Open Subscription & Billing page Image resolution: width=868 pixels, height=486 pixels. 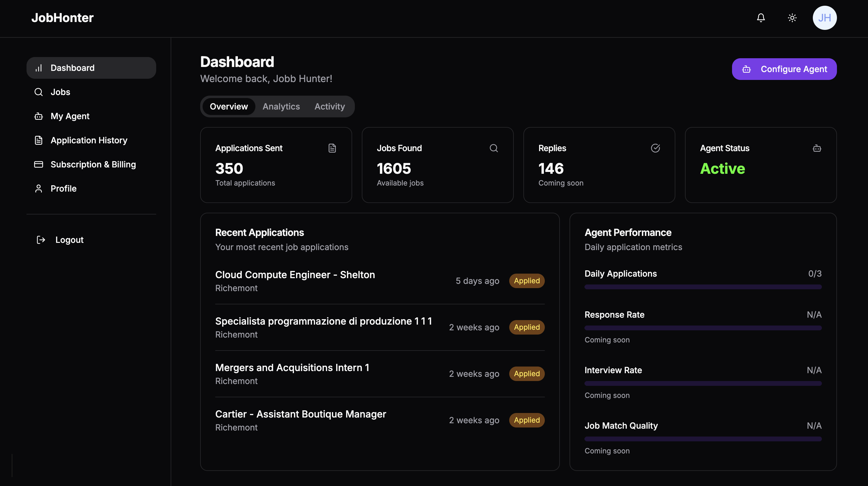click(91, 164)
